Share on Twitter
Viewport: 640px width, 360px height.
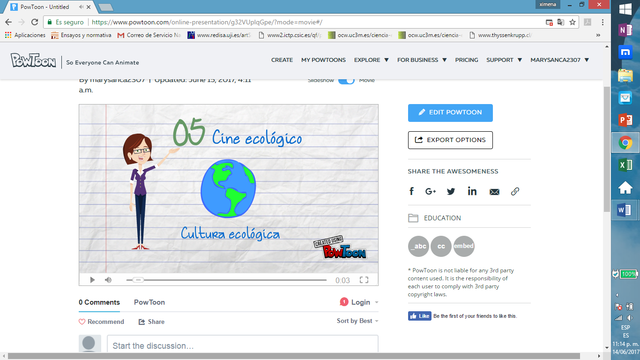click(451, 191)
